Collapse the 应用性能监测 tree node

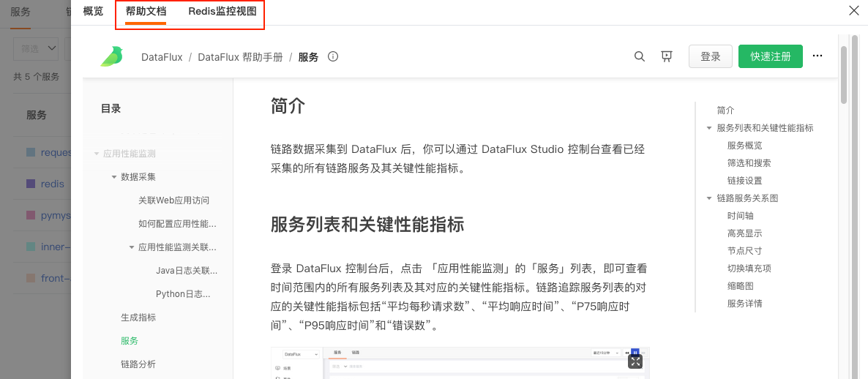tap(97, 154)
